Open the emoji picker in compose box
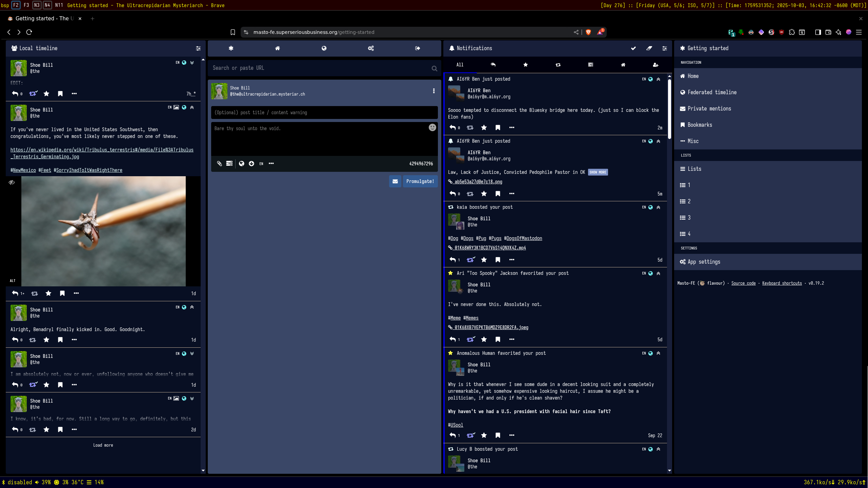This screenshot has height=488, width=868. (432, 128)
